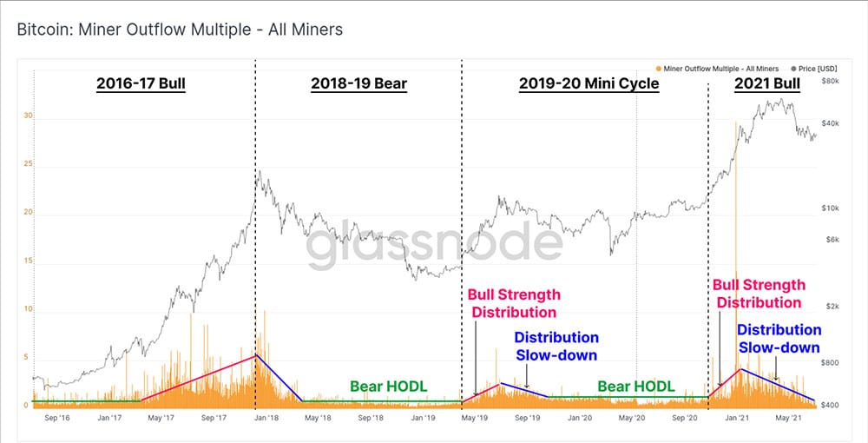Image resolution: width=868 pixels, height=443 pixels.
Task: Click the first green Bear HODL annotation
Action: 389,387
